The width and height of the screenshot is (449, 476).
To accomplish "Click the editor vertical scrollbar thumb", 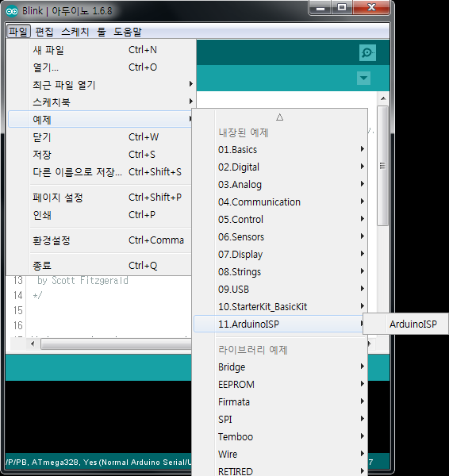I will coord(383,166).
